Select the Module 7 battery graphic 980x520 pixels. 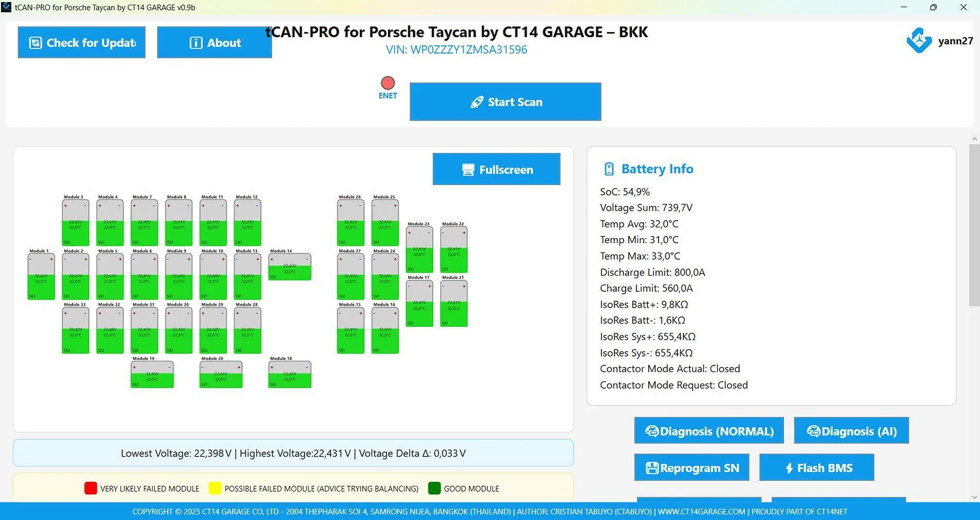[144, 223]
